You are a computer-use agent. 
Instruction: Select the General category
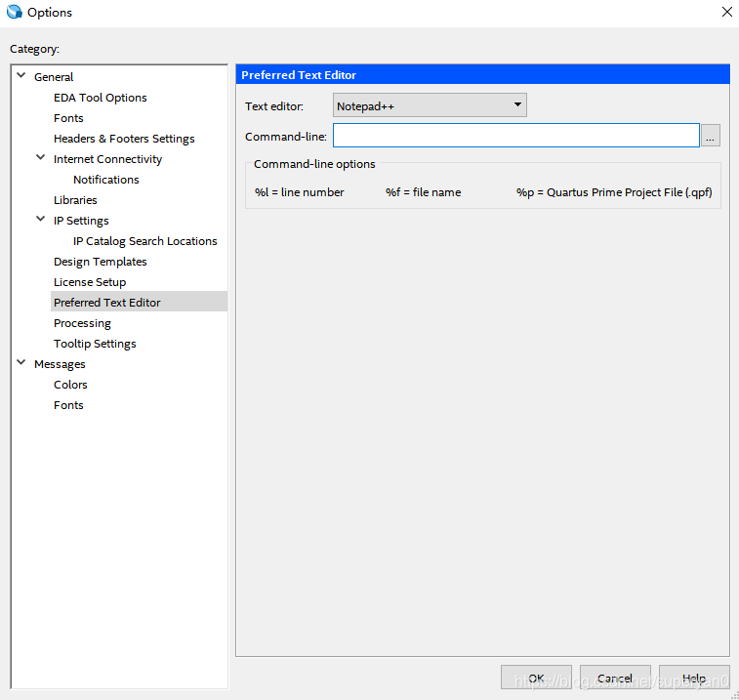pyautogui.click(x=54, y=77)
